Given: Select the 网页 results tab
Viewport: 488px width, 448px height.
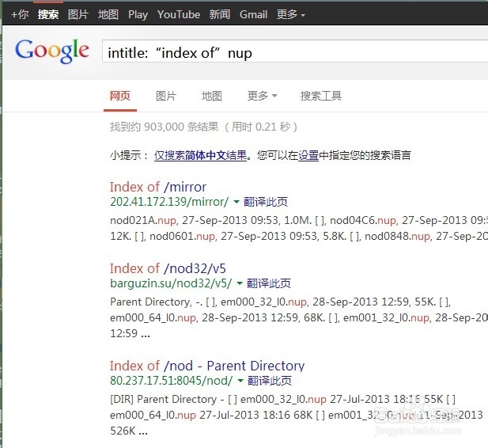Looking at the screenshot, I should click(x=120, y=96).
